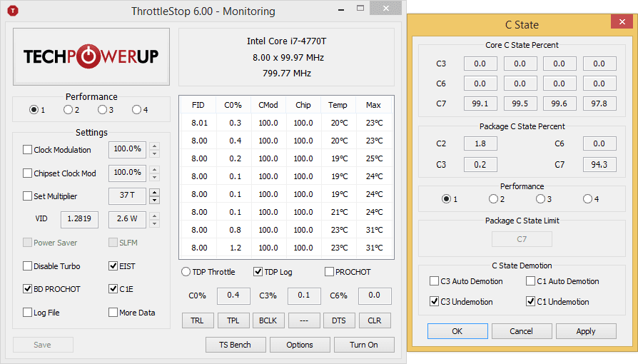Click the Max column header
The image size is (638, 364).
point(373,105)
